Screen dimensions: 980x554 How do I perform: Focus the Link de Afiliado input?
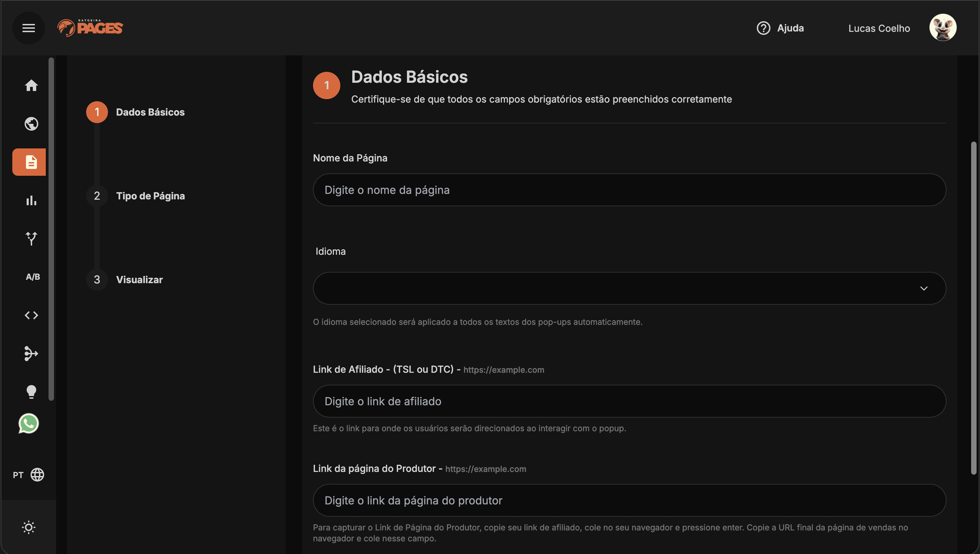[629, 401]
